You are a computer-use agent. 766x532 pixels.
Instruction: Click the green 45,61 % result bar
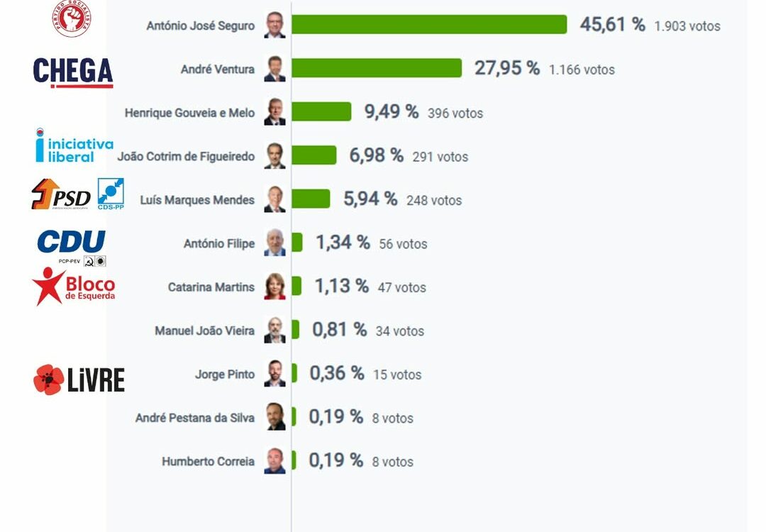[429, 25]
